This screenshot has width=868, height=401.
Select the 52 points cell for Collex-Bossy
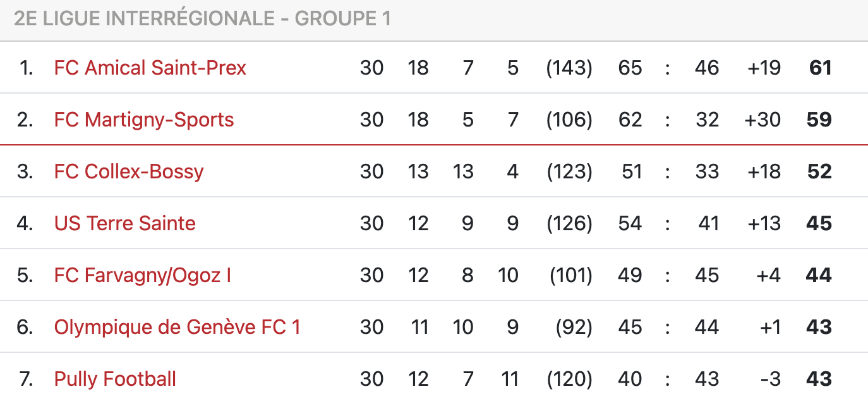point(819,171)
